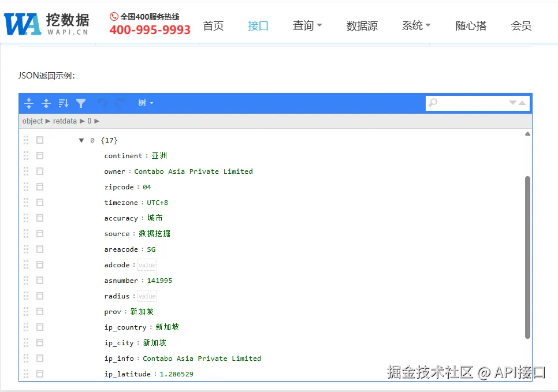
Task: Click the owner value 'Contabo Asia Private Limited'
Action: click(194, 171)
